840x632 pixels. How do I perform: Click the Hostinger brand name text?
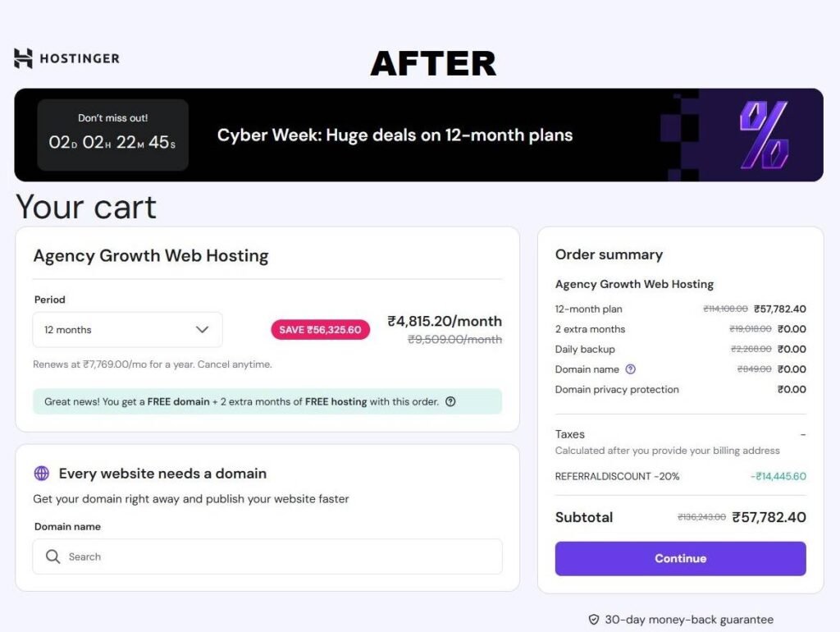coord(80,58)
